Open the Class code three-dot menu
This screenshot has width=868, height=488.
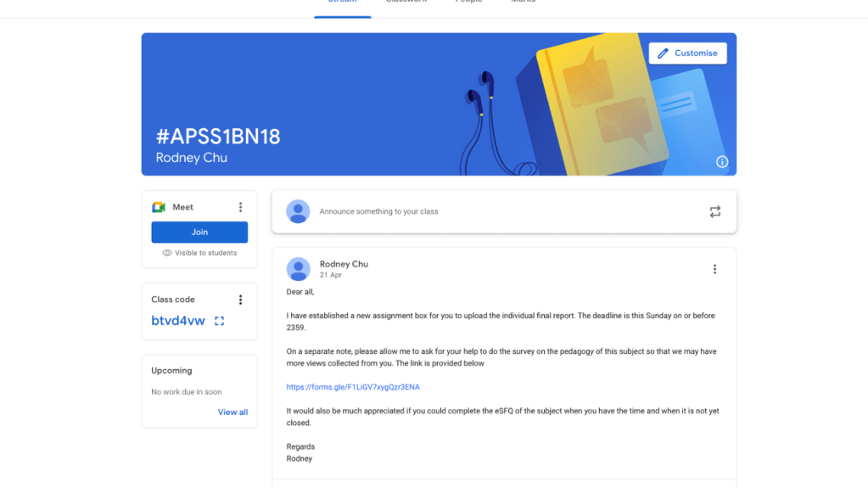pos(240,300)
